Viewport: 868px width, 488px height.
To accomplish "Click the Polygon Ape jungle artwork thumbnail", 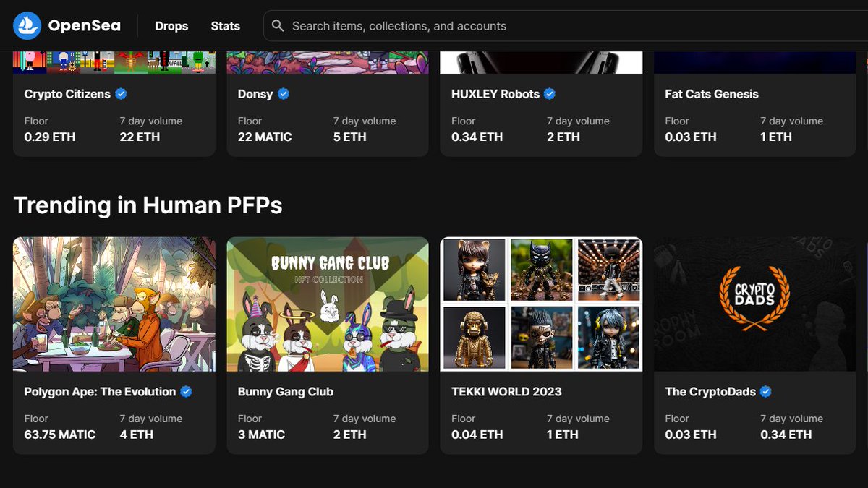I will click(x=114, y=304).
